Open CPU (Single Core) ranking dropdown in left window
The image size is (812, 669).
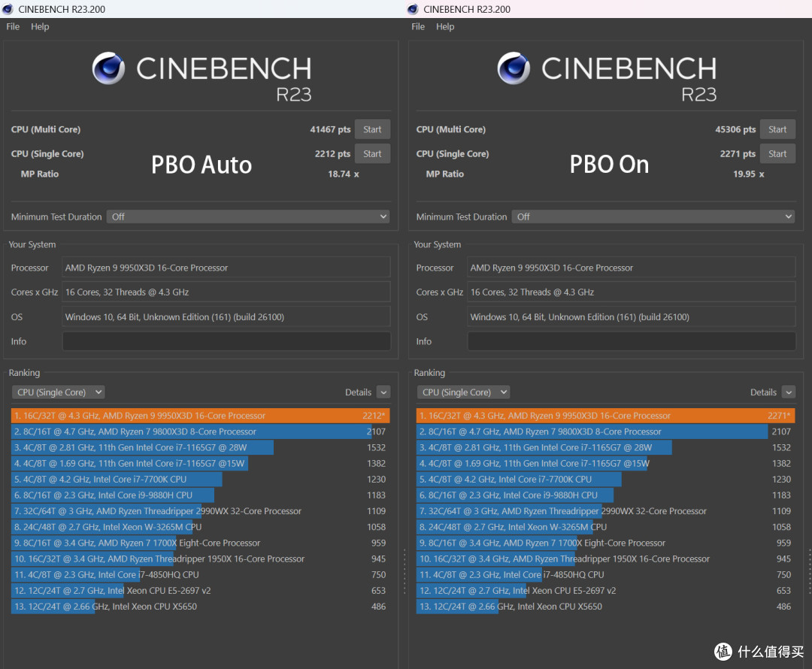59,392
